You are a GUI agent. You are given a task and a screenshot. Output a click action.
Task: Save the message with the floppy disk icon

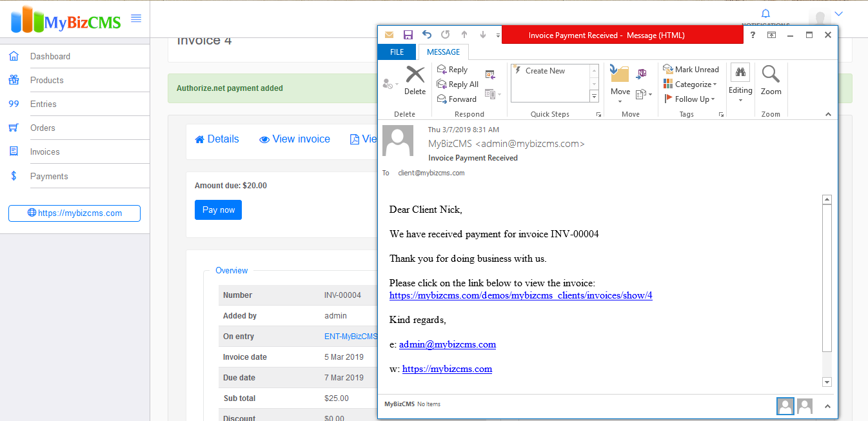point(408,35)
